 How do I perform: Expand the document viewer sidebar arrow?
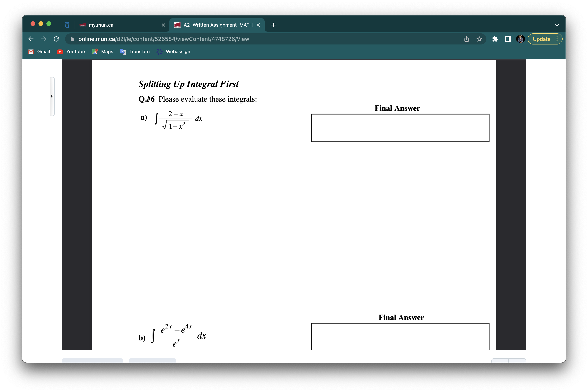(52, 96)
